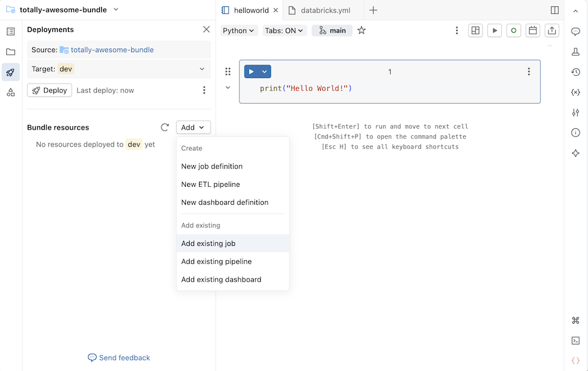Open the Send feedback link
This screenshot has width=588, height=371.
(x=118, y=357)
